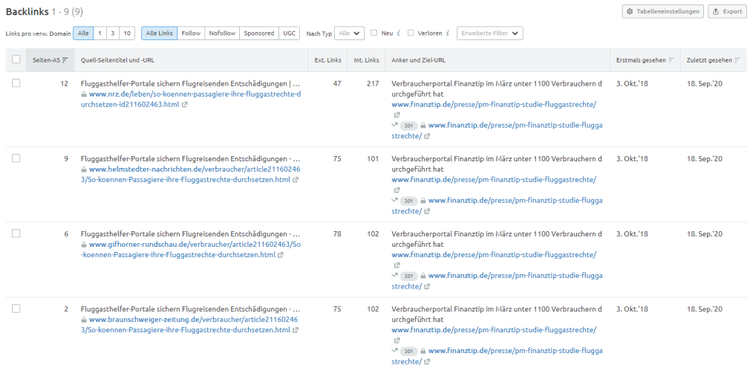750x365 pixels.
Task: Open the 'Nach Typ' dropdown
Action: (349, 33)
